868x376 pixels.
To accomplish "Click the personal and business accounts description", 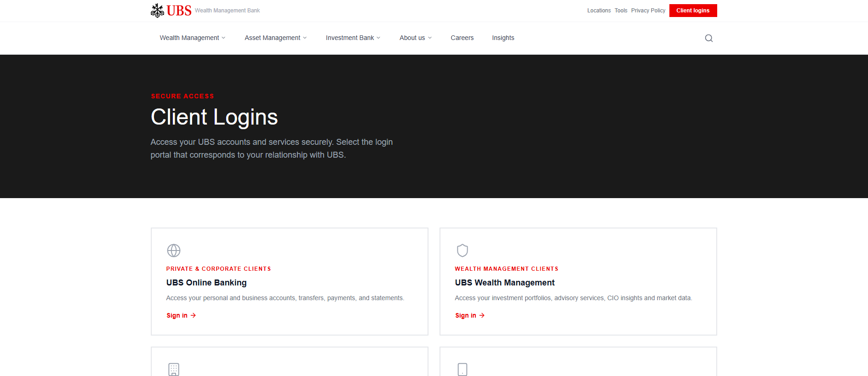I will [285, 298].
